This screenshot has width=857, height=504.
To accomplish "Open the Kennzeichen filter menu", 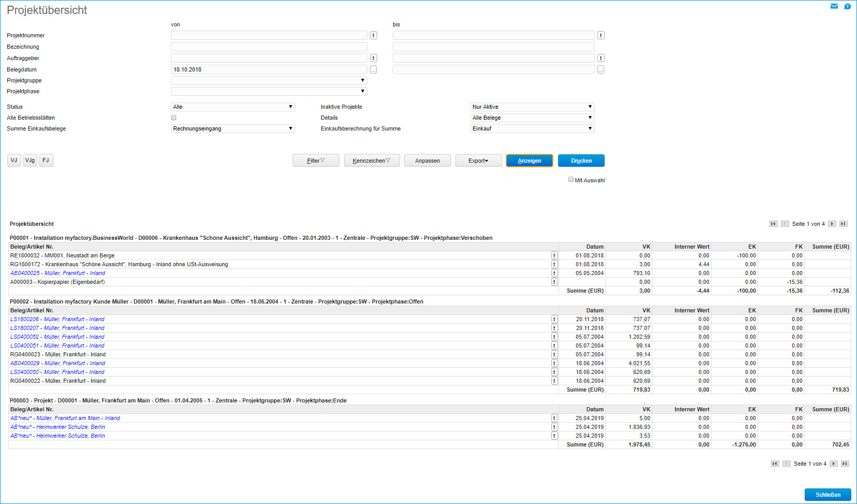I will pyautogui.click(x=371, y=161).
